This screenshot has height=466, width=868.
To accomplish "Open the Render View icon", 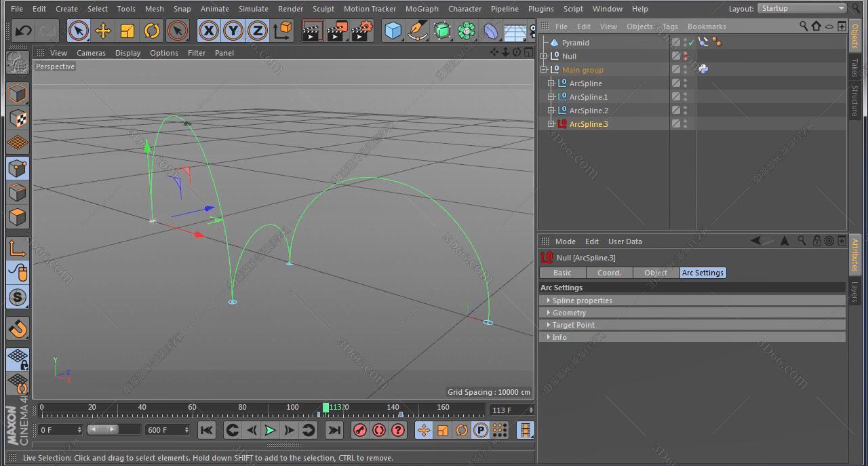I will click(x=313, y=31).
